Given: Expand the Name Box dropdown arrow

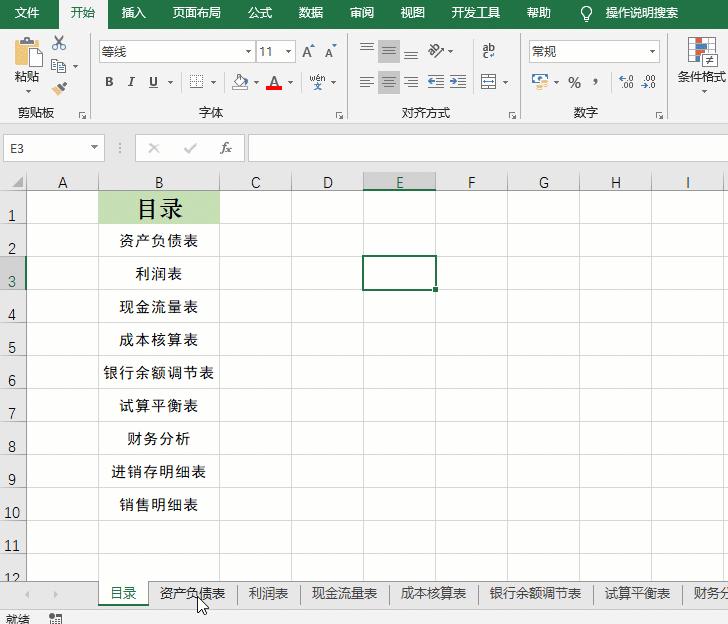Looking at the screenshot, I should point(94,148).
